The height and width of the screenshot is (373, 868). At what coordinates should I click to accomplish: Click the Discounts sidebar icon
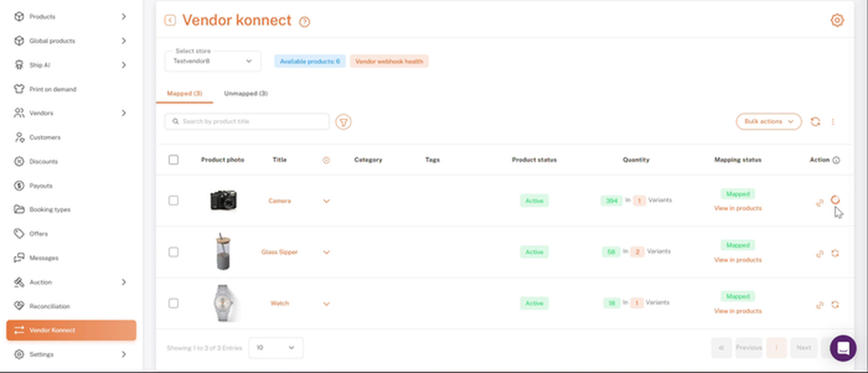pos(19,161)
